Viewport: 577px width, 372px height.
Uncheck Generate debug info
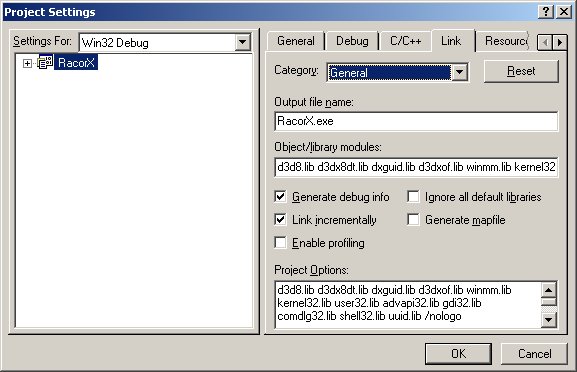tap(280, 196)
